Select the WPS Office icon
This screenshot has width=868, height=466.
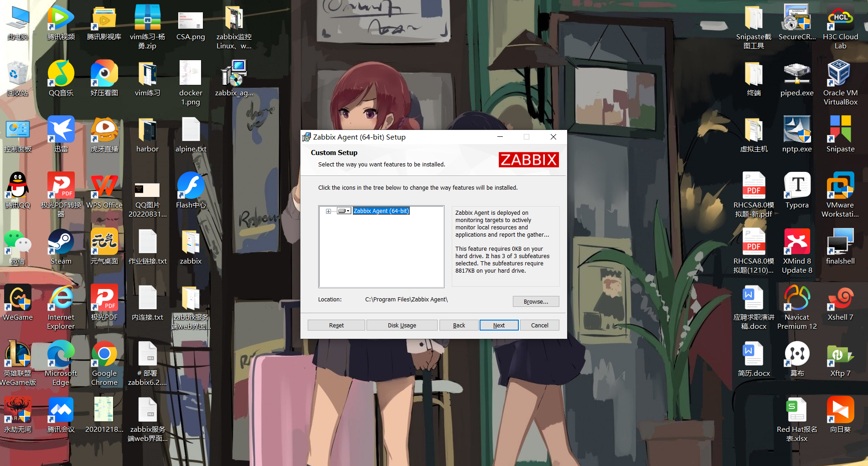pos(104,191)
